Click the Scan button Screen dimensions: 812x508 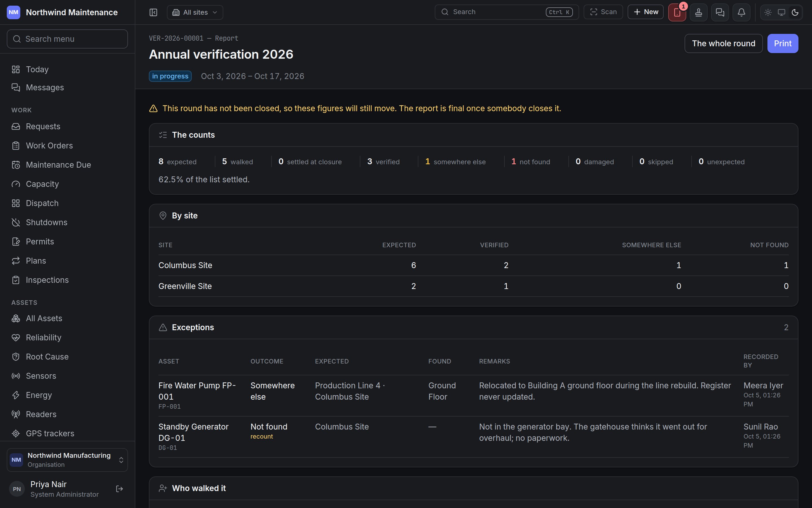tap(603, 12)
